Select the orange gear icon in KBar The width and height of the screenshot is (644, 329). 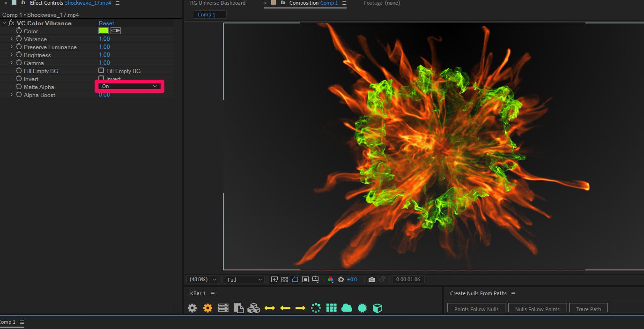(x=207, y=308)
